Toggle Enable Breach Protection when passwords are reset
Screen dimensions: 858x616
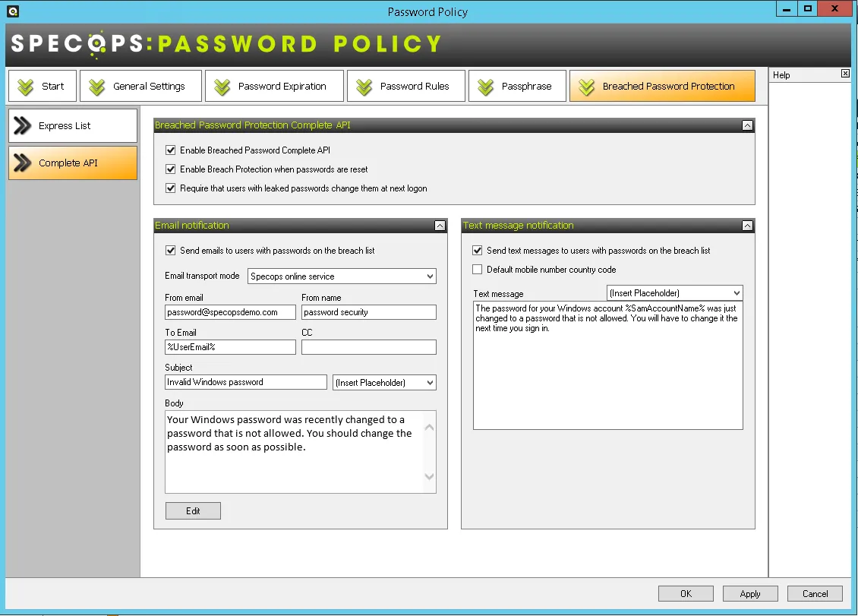tap(171, 169)
